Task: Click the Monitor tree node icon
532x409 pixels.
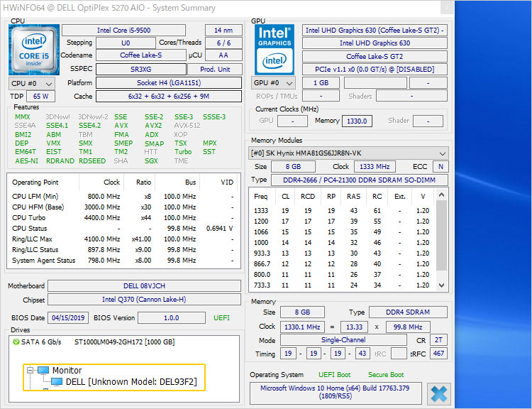Action: point(43,370)
